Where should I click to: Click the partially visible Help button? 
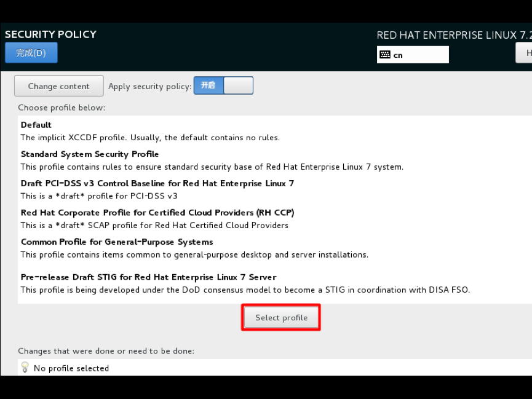(524, 53)
